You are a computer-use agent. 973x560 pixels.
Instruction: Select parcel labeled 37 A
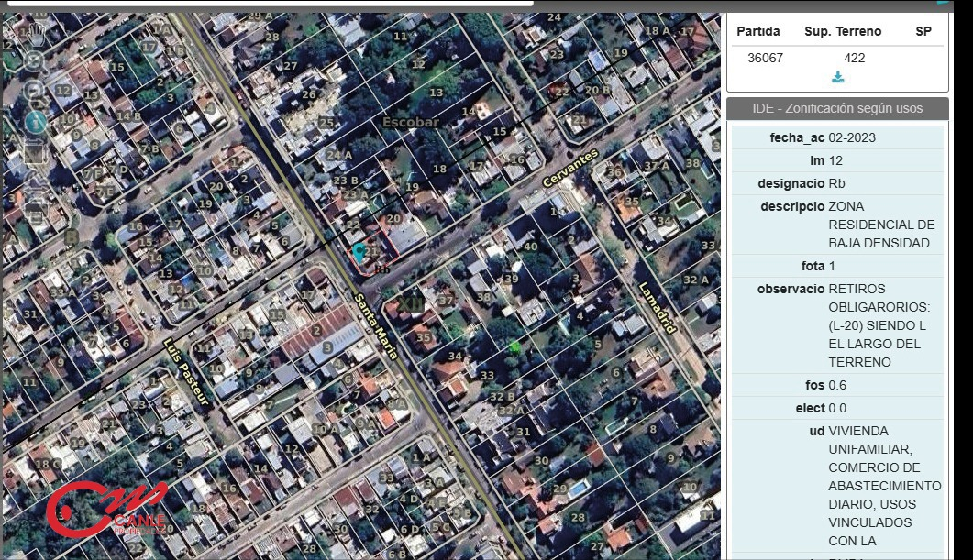tap(657, 166)
